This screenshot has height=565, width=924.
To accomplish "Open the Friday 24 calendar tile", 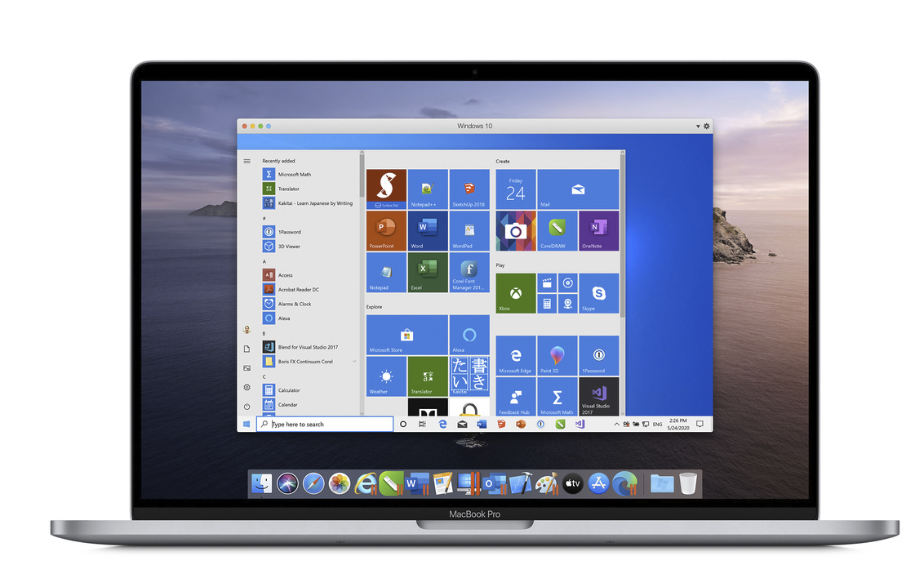I will [x=516, y=189].
